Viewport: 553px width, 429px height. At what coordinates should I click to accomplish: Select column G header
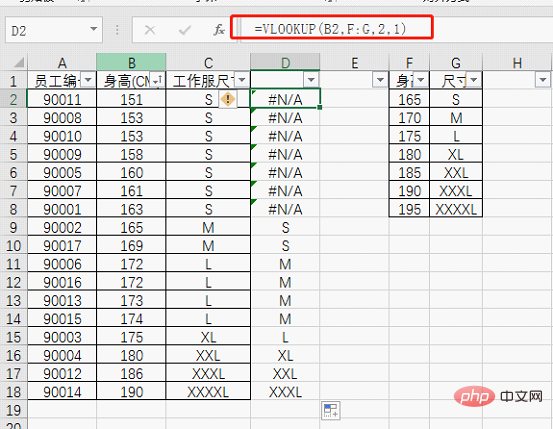[456, 62]
